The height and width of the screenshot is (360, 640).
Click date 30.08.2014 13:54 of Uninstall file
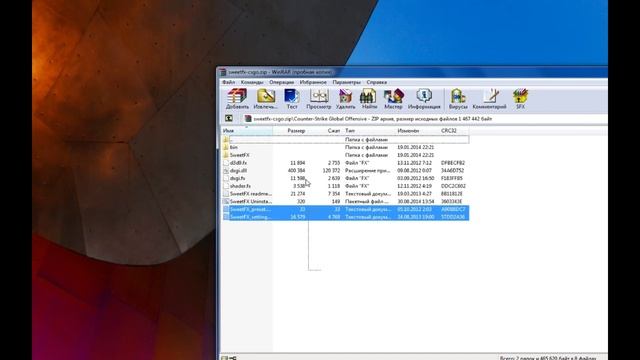click(x=416, y=201)
